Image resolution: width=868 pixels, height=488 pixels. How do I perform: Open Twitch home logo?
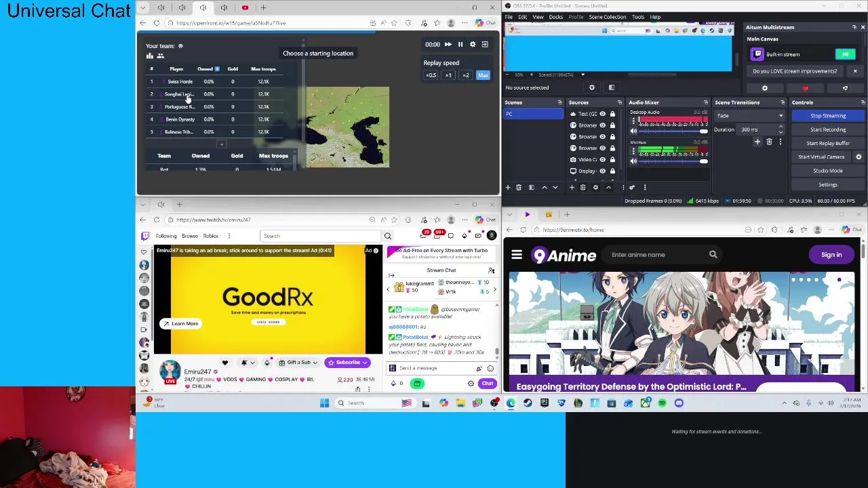click(x=145, y=236)
